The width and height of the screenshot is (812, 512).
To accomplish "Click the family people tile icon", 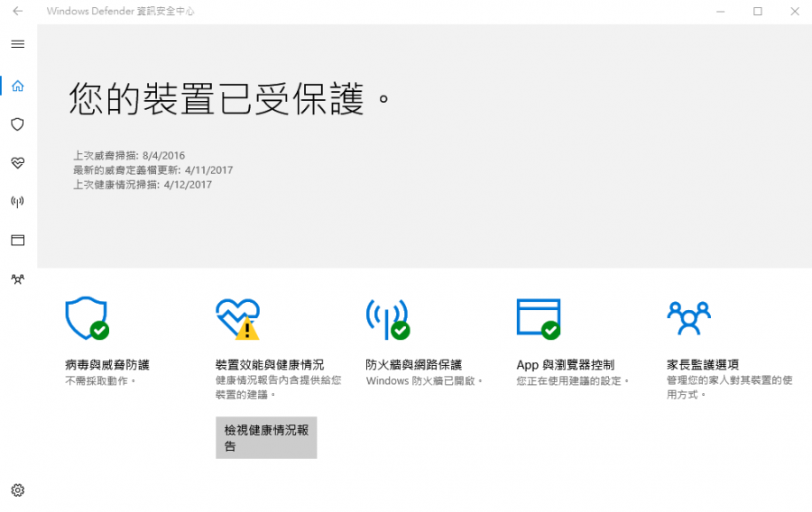I will pos(688,315).
